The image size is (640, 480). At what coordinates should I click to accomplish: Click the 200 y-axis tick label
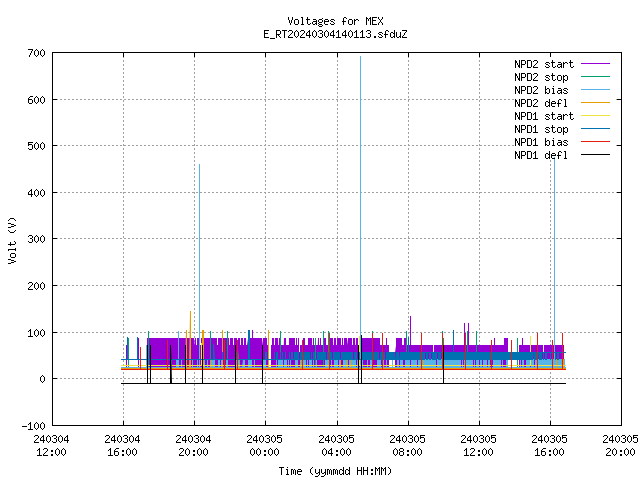pyautogui.click(x=36, y=286)
